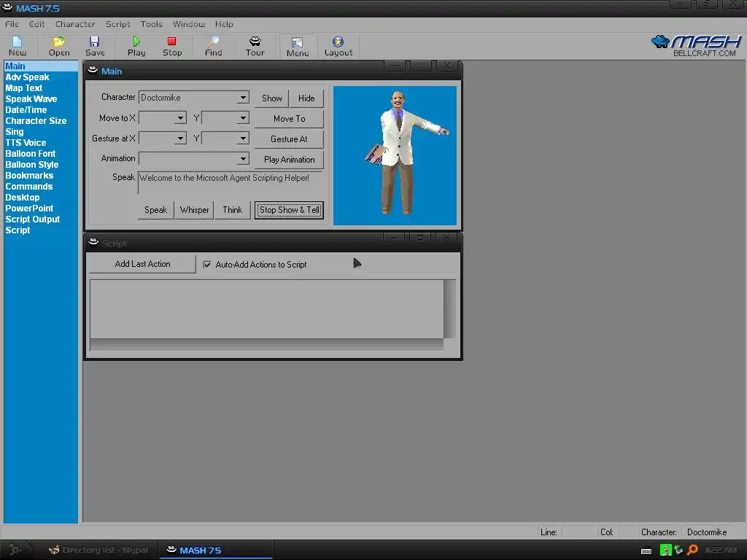Open the Help menu

coord(224,24)
